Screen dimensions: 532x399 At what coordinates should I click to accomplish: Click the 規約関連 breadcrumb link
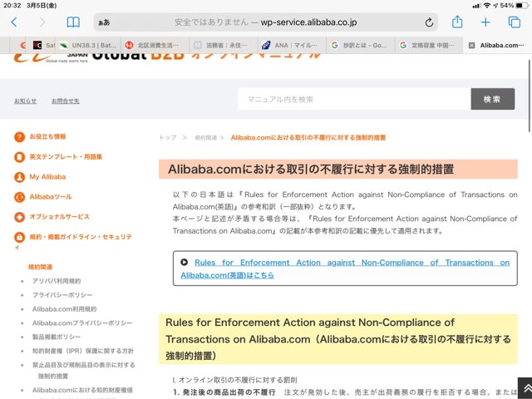tap(206, 138)
